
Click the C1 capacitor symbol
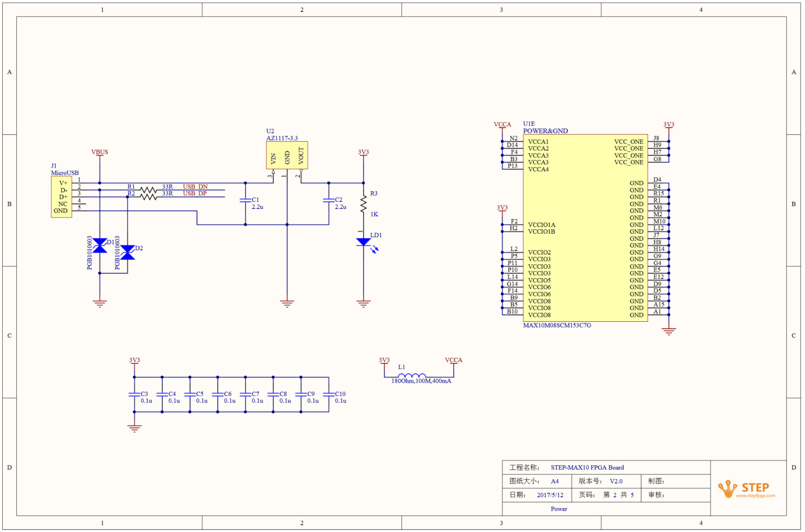[245, 200]
